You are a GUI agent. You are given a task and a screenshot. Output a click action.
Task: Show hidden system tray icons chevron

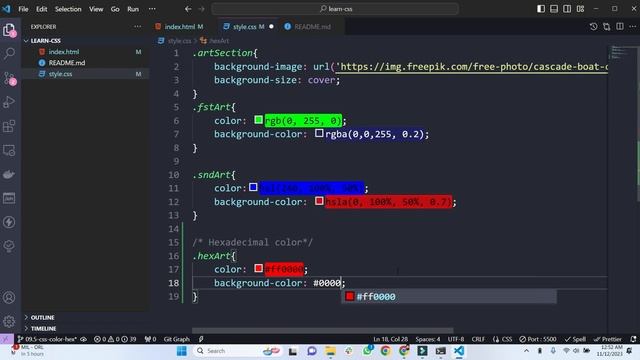click(x=527, y=351)
